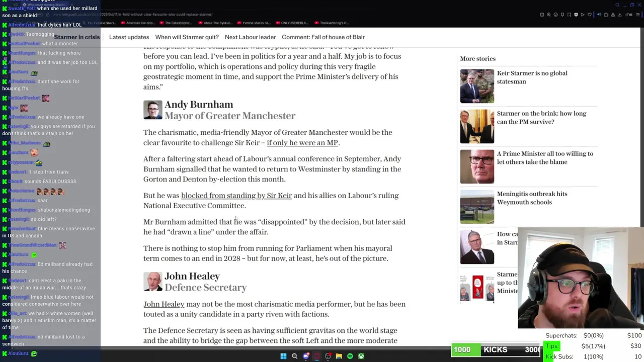Switch to Opera GX in taskbar
The image size is (644, 362).
[x=317, y=356]
